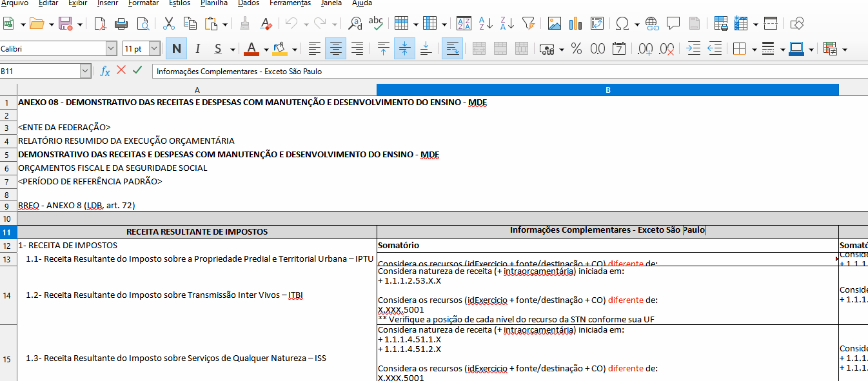Insert a chart via toolbar icon
The image size is (868, 381).
coord(576,24)
